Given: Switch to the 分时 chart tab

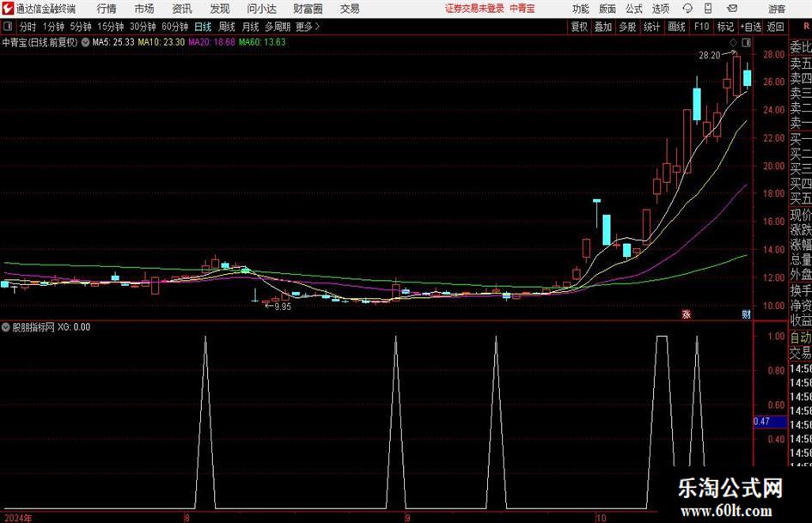Looking at the screenshot, I should (x=27, y=27).
